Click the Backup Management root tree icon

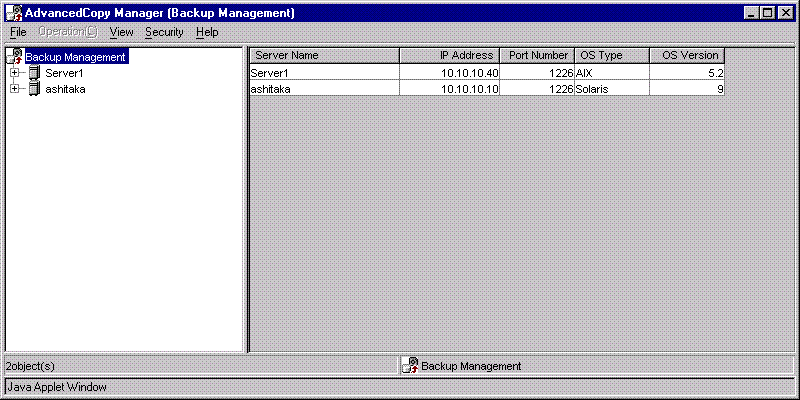point(16,56)
